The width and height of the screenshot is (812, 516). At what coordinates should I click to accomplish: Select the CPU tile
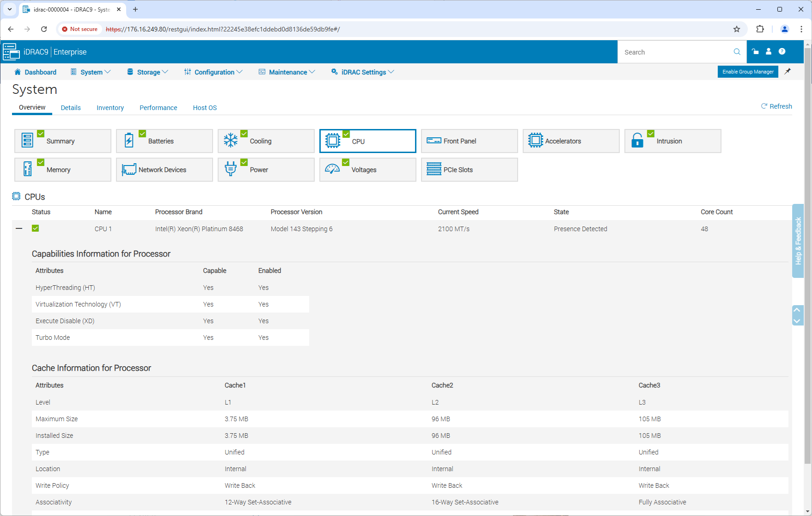point(368,141)
